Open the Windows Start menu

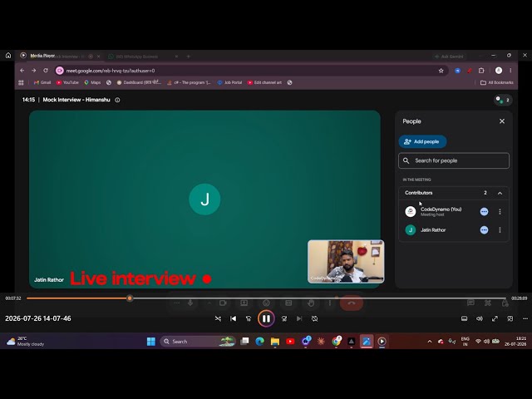[151, 342]
